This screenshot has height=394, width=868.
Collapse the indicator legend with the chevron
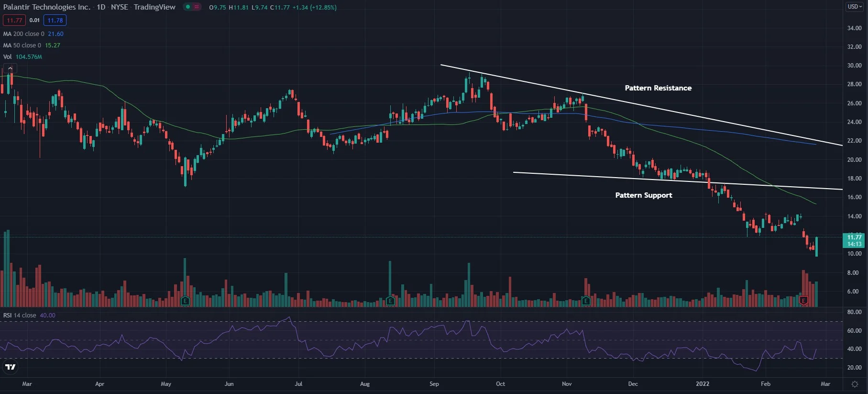10,68
